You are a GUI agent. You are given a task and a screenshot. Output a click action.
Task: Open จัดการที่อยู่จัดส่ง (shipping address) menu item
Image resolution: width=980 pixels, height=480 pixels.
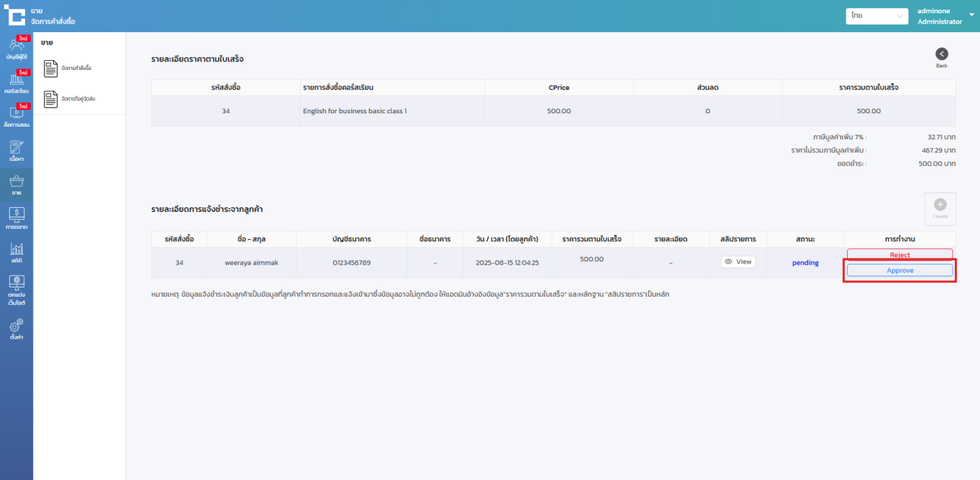point(69,99)
